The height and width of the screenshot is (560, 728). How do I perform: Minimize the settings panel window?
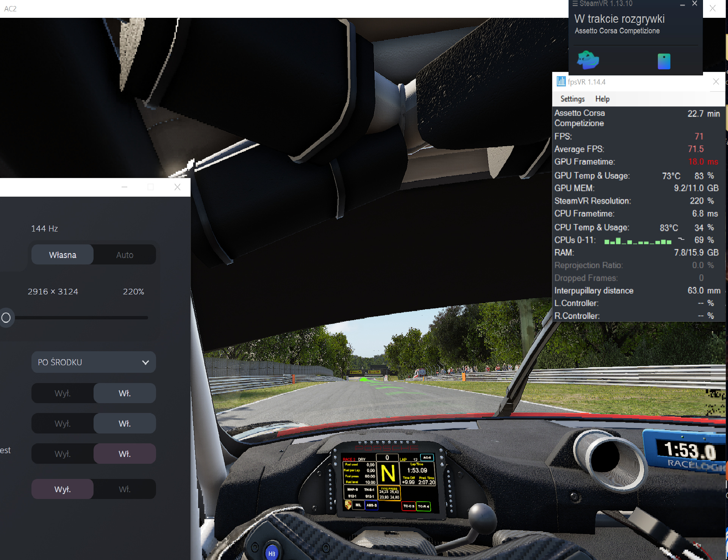[x=124, y=187]
